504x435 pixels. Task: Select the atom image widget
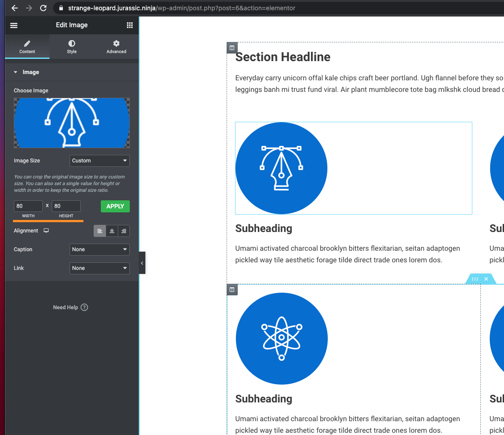[x=281, y=339]
